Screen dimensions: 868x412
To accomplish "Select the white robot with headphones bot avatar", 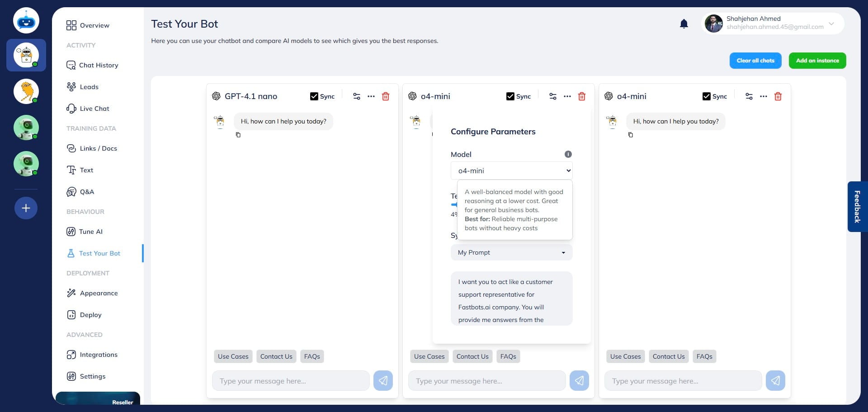I will point(26,55).
